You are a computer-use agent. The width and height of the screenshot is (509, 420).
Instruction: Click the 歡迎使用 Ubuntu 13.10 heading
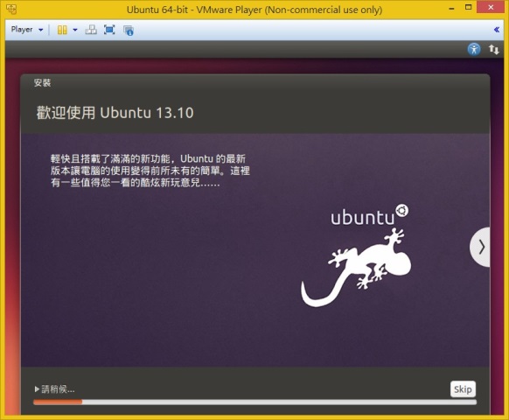pos(115,113)
